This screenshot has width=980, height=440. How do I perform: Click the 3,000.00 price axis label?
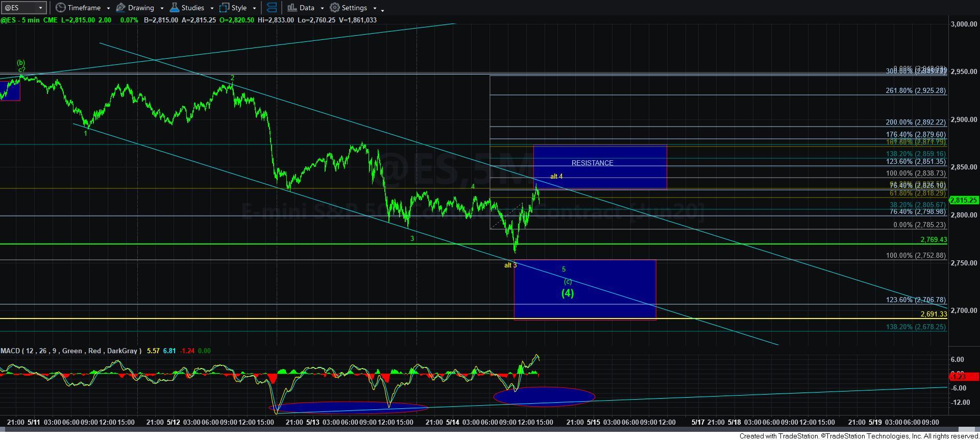coord(964,24)
